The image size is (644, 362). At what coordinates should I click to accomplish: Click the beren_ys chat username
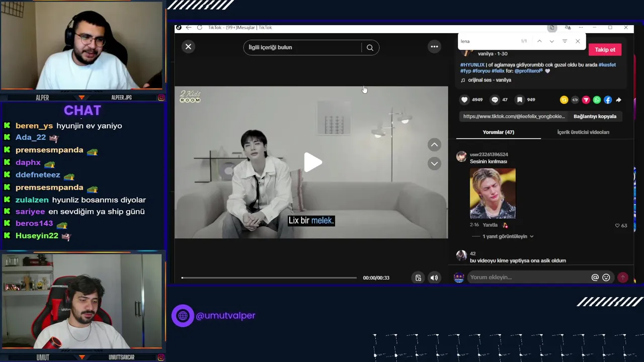(34, 126)
